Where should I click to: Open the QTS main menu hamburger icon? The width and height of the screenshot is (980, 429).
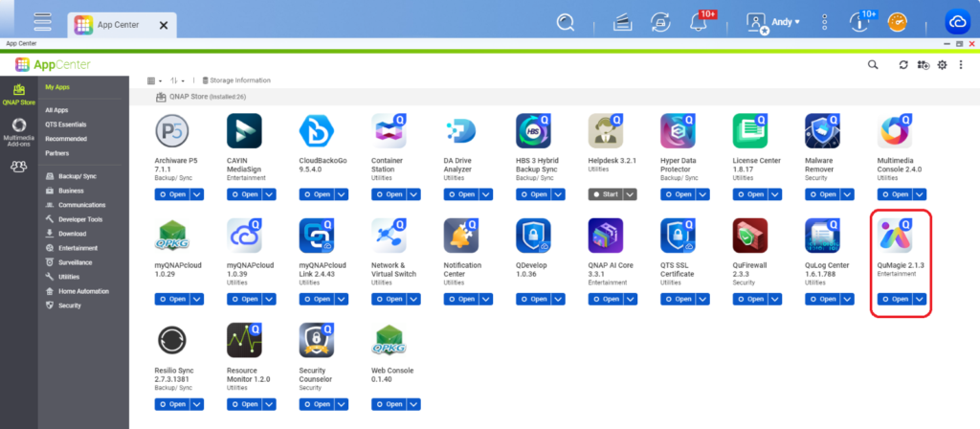(x=42, y=20)
